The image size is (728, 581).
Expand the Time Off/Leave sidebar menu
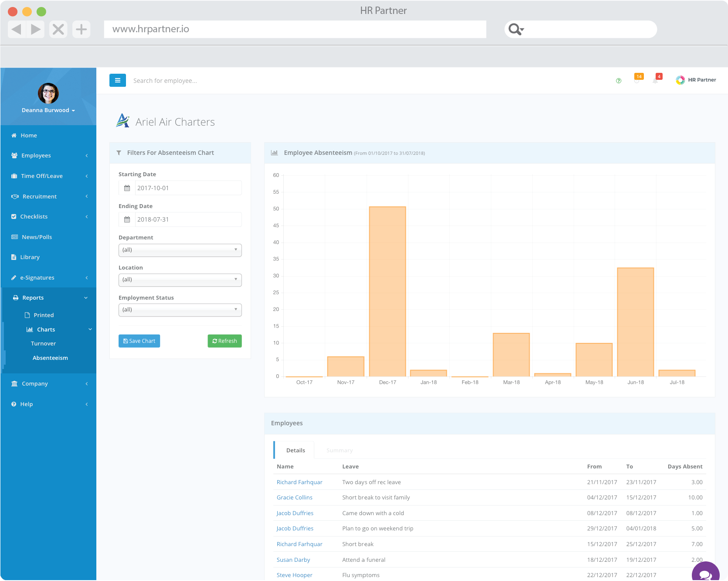(x=48, y=176)
